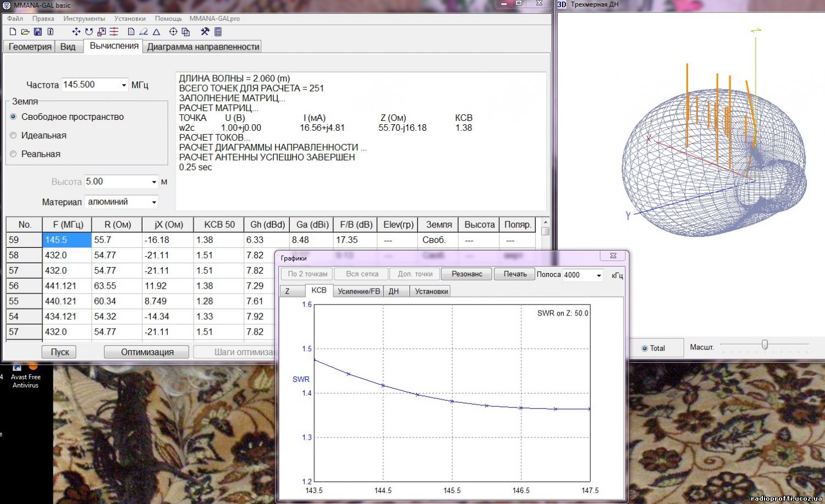Click the Open file folder icon

[25, 32]
